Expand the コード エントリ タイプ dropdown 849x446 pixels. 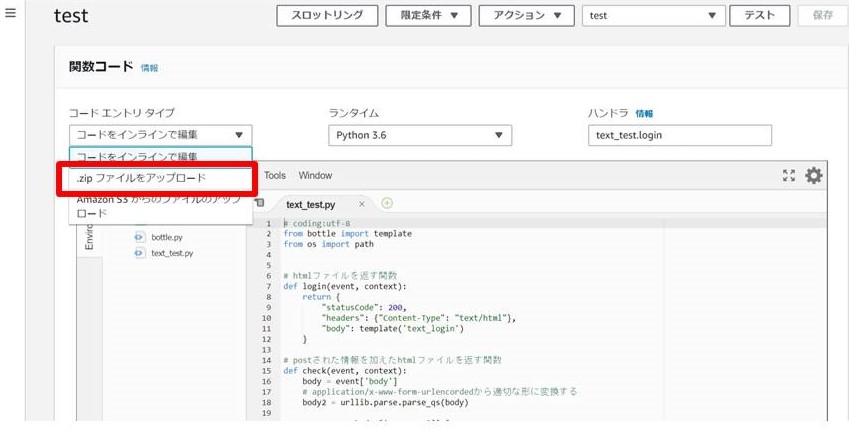[160, 135]
